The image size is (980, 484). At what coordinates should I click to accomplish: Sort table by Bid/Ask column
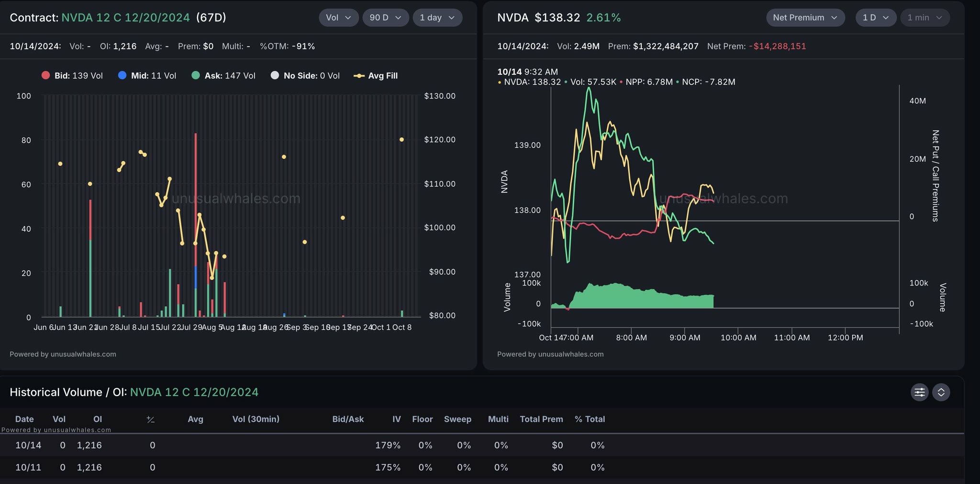(348, 419)
